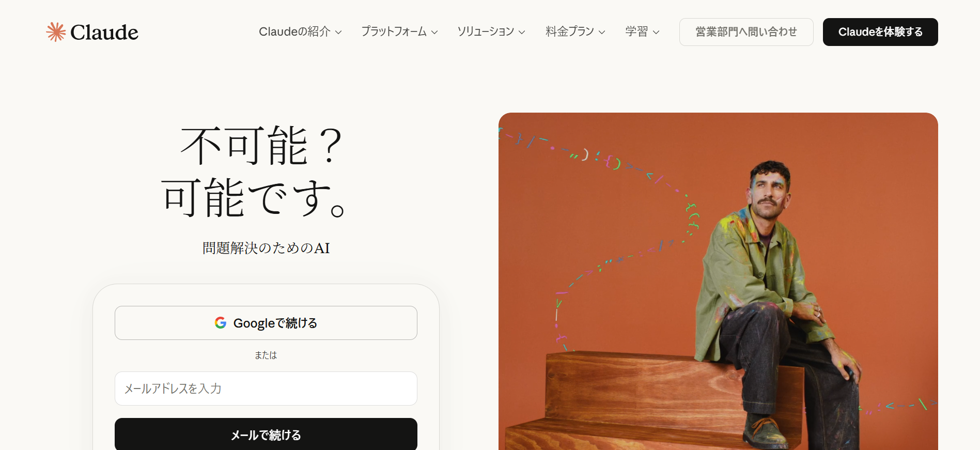Open the 料金プラン menu item

[575, 32]
